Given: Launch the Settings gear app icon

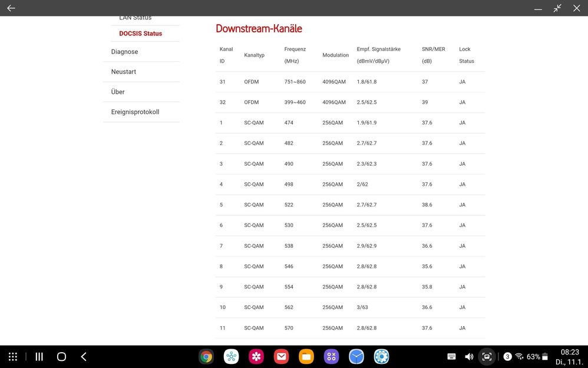Looking at the screenshot, I should [x=381, y=356].
